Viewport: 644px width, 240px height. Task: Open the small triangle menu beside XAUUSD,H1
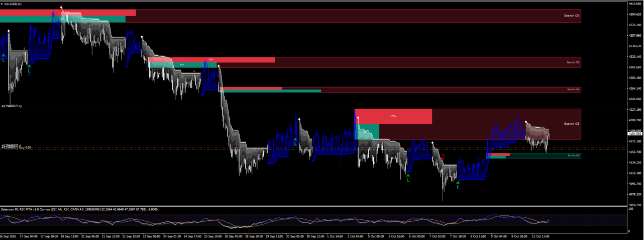point(2,4)
